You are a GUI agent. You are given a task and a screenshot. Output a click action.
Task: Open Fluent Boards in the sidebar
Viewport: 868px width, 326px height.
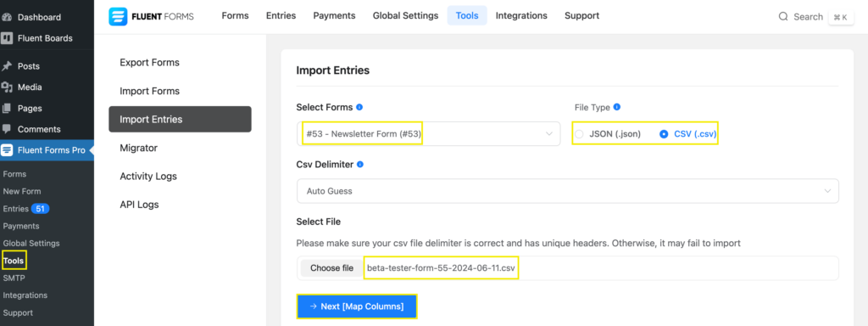tap(44, 38)
